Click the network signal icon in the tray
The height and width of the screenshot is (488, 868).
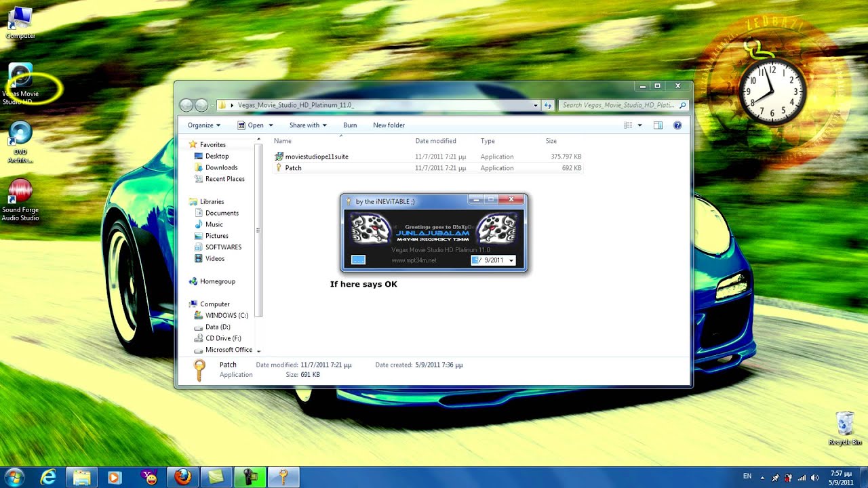[x=802, y=477]
